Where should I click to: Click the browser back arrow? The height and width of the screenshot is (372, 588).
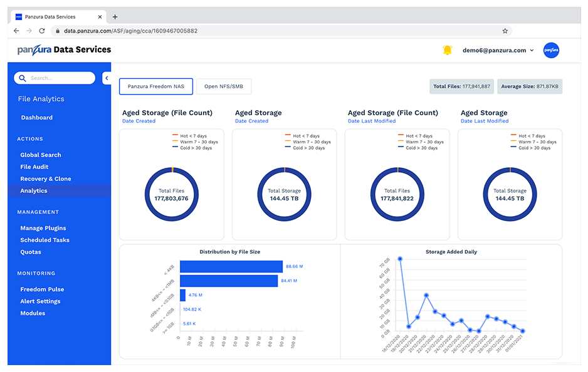tap(16, 31)
